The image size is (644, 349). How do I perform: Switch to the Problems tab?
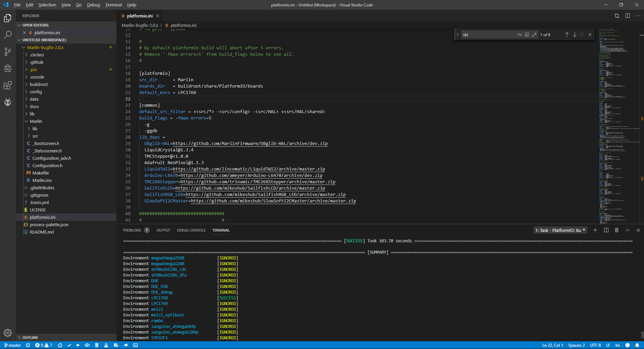tap(132, 230)
